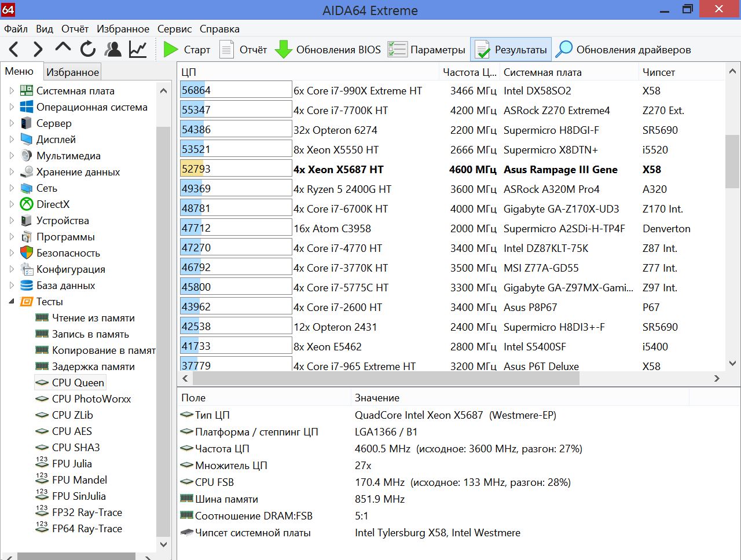Click the Сеть network icon
741x560 pixels.
(27, 188)
